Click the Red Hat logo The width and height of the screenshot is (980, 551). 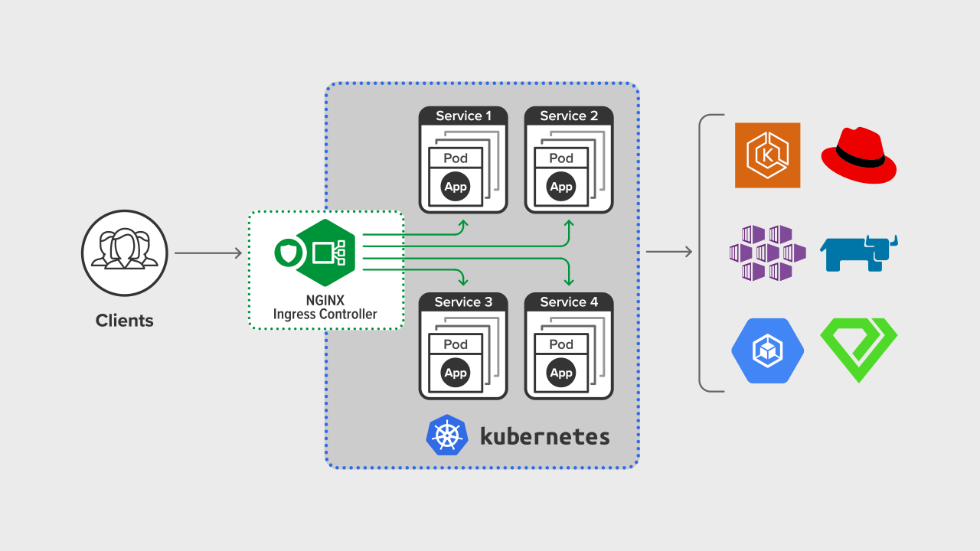pyautogui.click(x=859, y=155)
